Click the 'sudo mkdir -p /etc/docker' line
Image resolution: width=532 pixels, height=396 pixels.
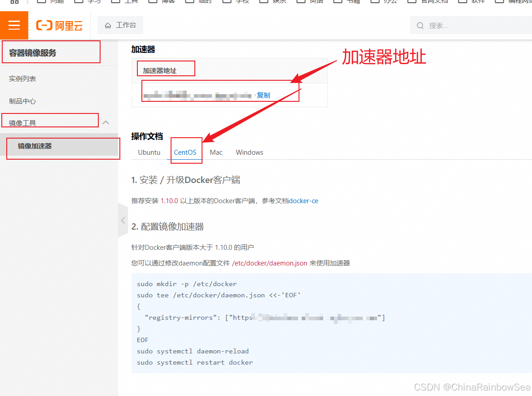[x=187, y=284]
